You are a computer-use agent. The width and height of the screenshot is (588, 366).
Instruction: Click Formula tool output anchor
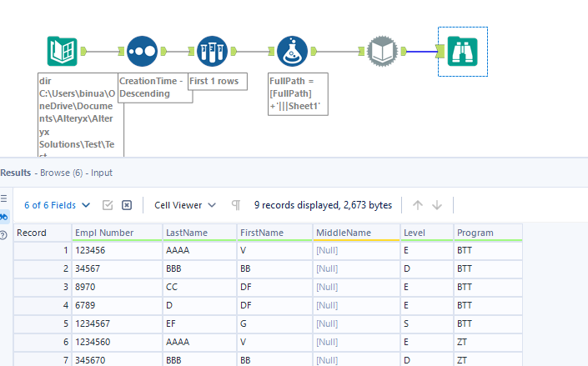(x=314, y=52)
